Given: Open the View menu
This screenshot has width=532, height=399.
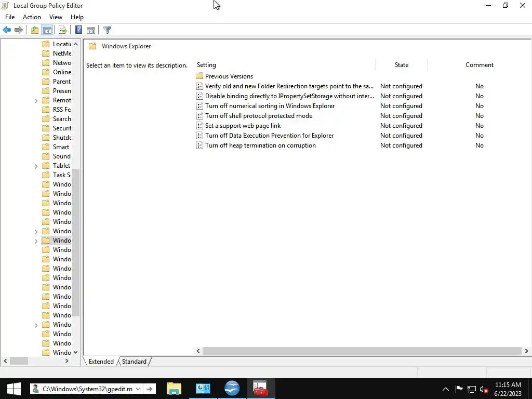Looking at the screenshot, I should [x=56, y=17].
